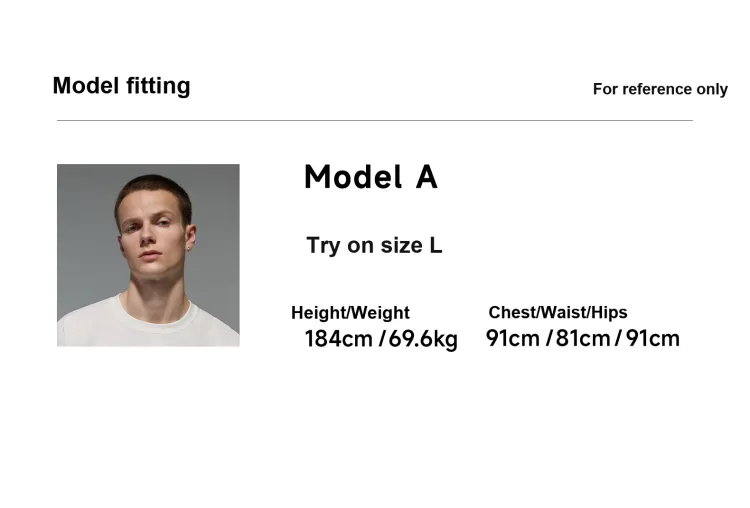Click the Try on size L text
The height and width of the screenshot is (508, 750).
pos(374,245)
